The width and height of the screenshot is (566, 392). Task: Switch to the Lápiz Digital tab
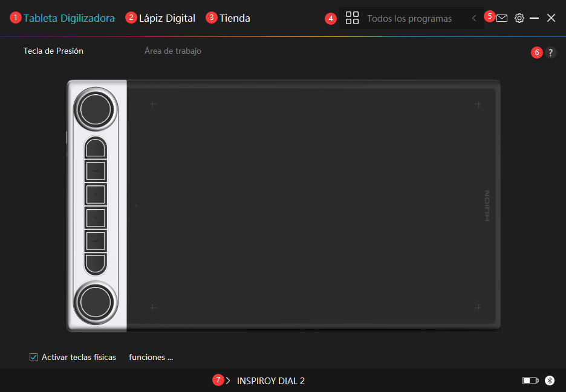pos(167,18)
